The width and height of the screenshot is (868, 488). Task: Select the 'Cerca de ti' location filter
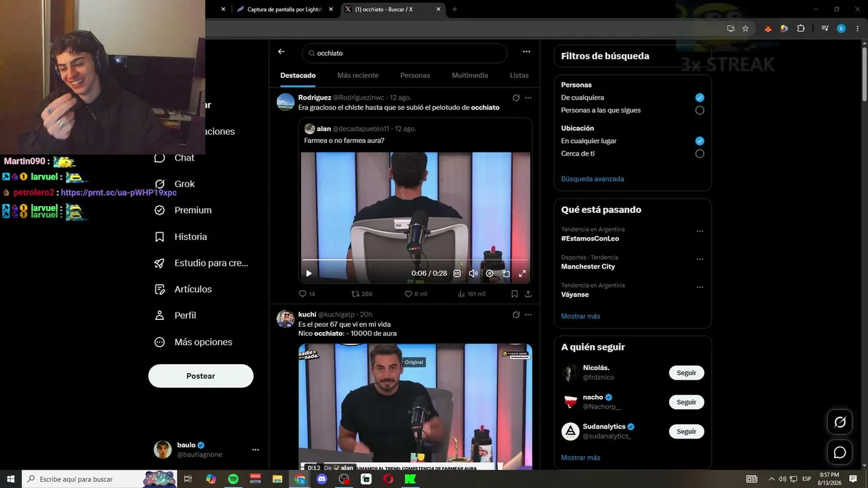click(x=700, y=154)
